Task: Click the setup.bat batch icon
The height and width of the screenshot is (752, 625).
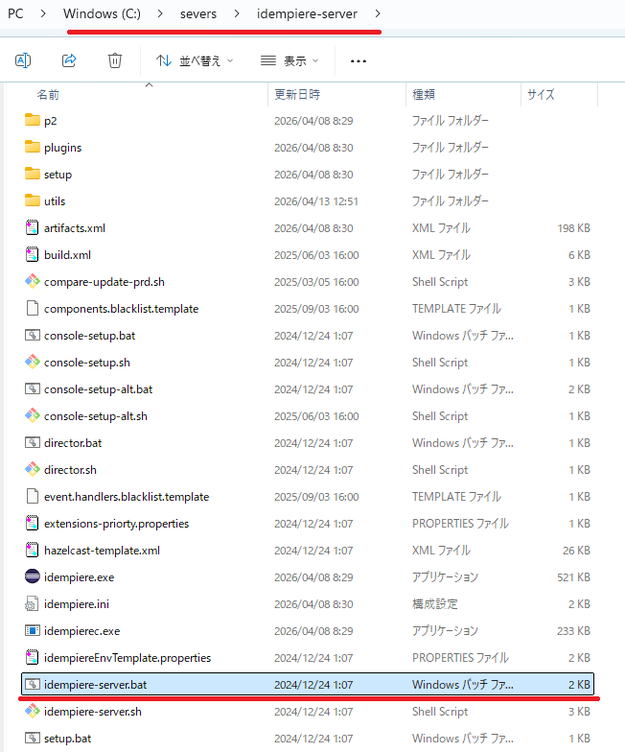Action: pyautogui.click(x=32, y=738)
